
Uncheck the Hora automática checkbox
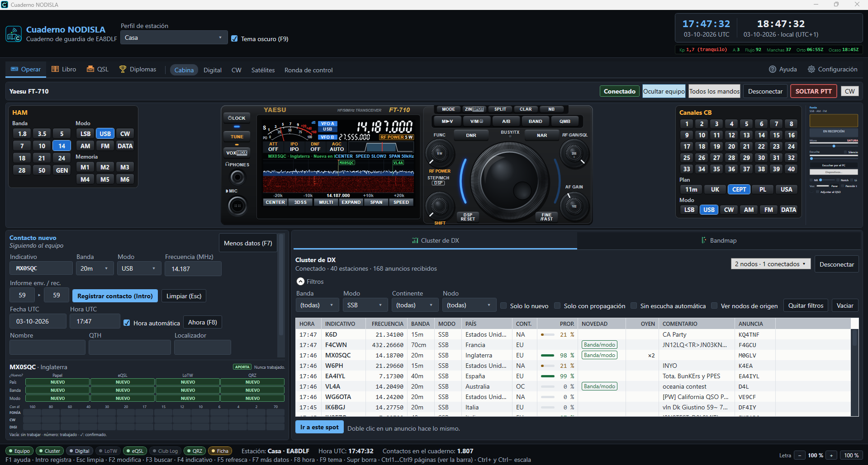coord(127,323)
